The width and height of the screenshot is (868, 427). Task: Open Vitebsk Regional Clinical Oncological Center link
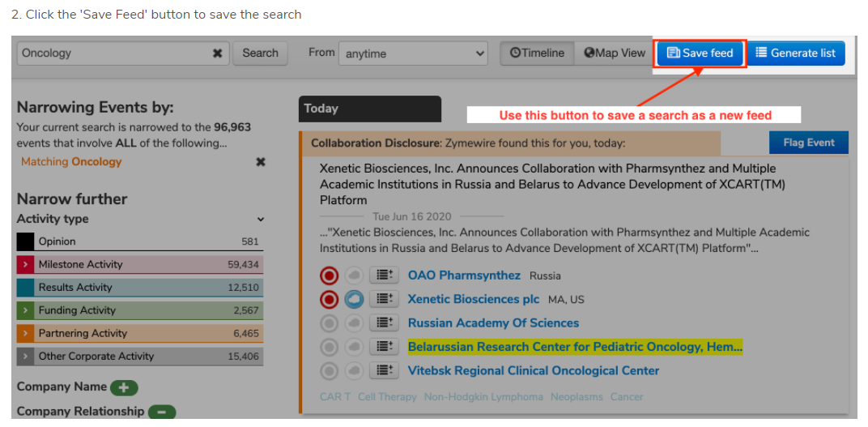pos(533,370)
